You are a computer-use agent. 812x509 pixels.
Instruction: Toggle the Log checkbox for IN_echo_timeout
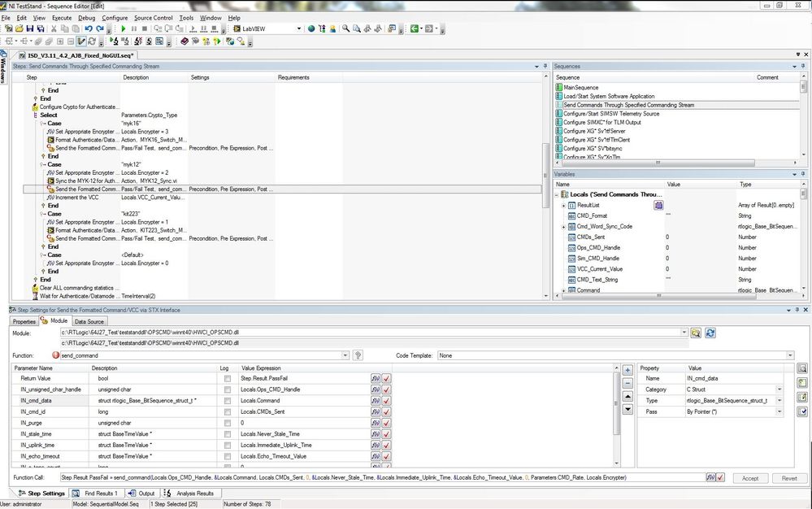click(228, 457)
